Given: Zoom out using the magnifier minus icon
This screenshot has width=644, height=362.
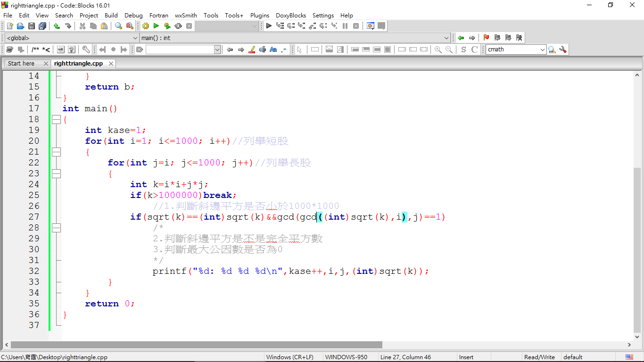Looking at the screenshot, I should tap(449, 49).
